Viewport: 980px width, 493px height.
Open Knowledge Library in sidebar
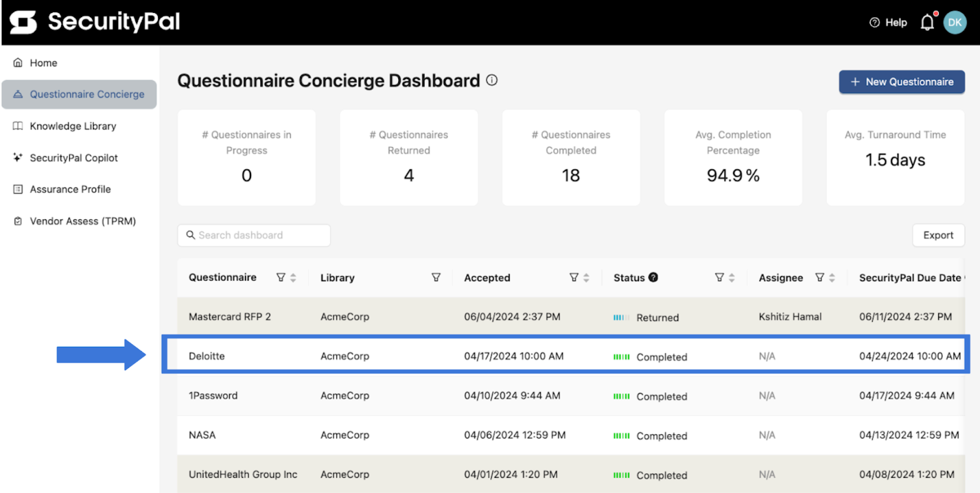coord(78,126)
